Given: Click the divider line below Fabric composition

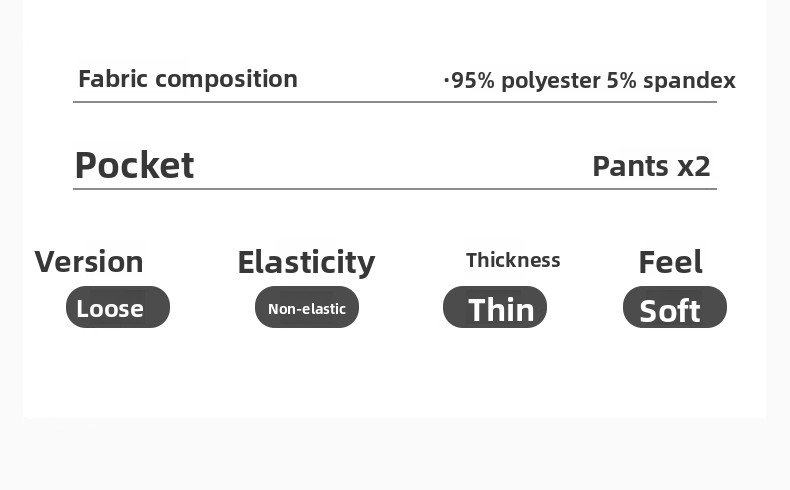Looking at the screenshot, I should point(395,102).
